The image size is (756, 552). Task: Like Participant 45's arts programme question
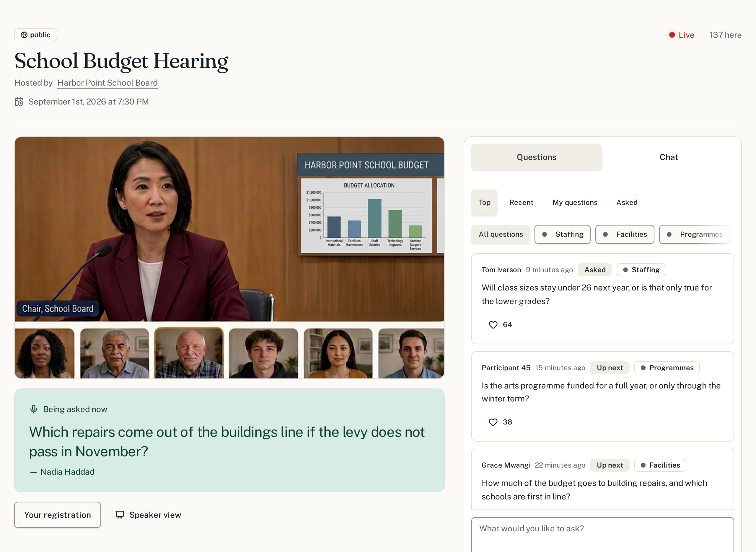[493, 422]
